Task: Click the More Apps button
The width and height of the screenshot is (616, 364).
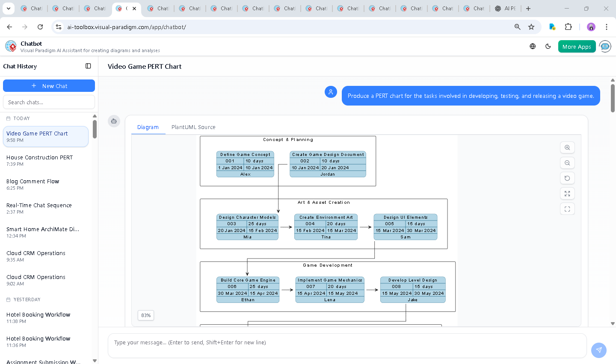Action: (x=577, y=46)
